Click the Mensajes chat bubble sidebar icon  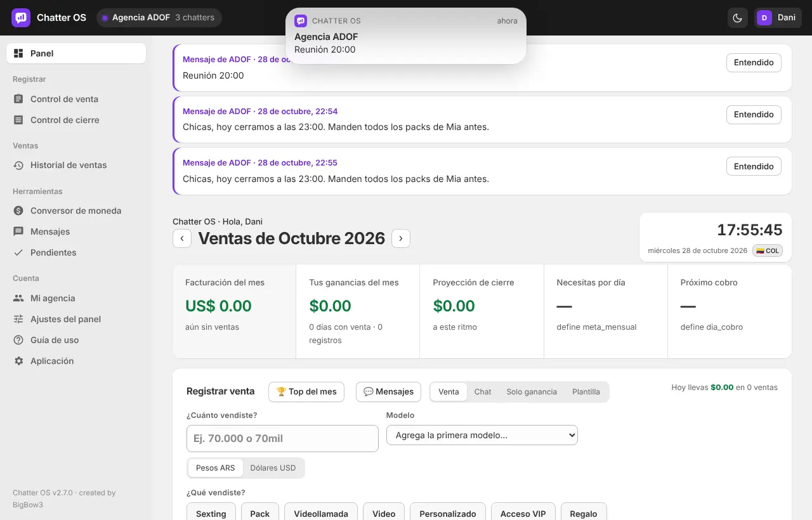click(18, 231)
